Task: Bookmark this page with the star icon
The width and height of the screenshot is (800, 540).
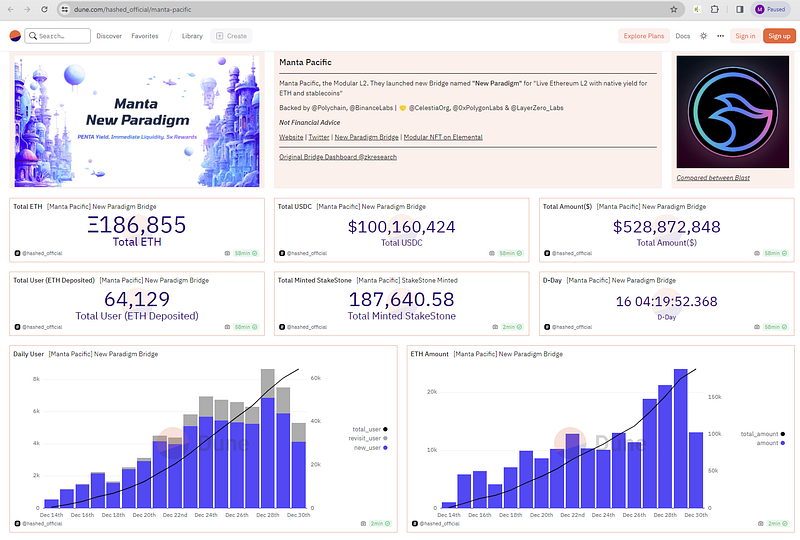Action: (673, 9)
